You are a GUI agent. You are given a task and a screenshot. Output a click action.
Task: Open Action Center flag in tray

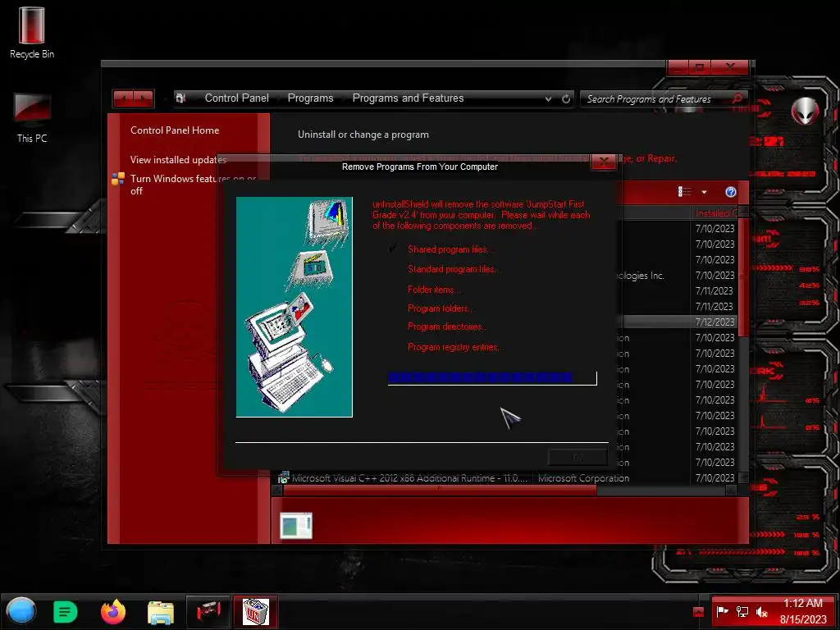tap(722, 611)
